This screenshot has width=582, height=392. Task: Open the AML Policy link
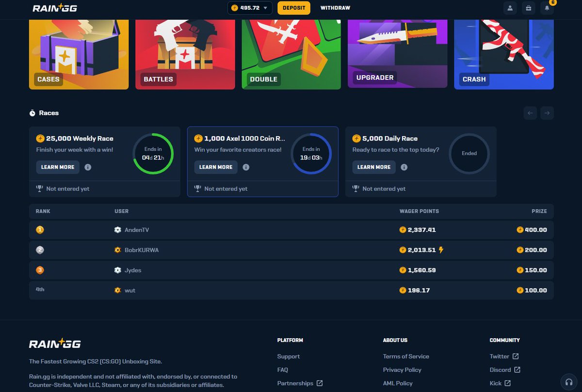click(x=398, y=383)
